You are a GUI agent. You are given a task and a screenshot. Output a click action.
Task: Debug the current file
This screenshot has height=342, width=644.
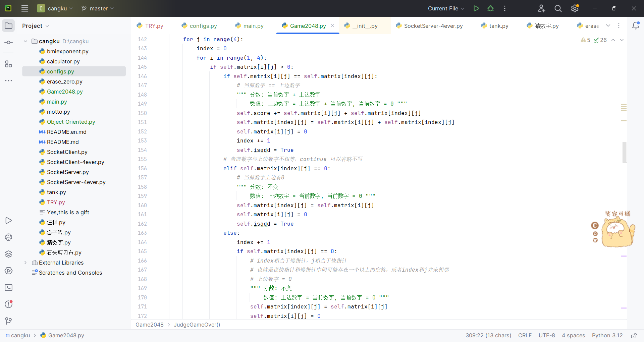click(x=490, y=8)
